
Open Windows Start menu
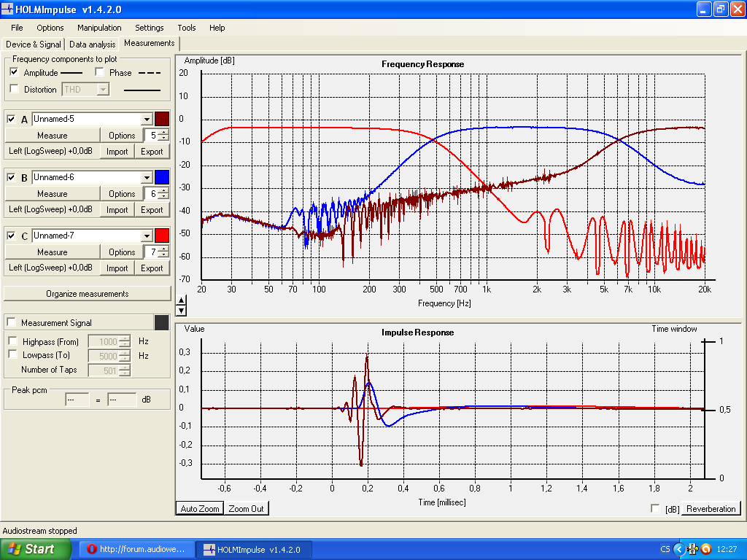(x=36, y=549)
